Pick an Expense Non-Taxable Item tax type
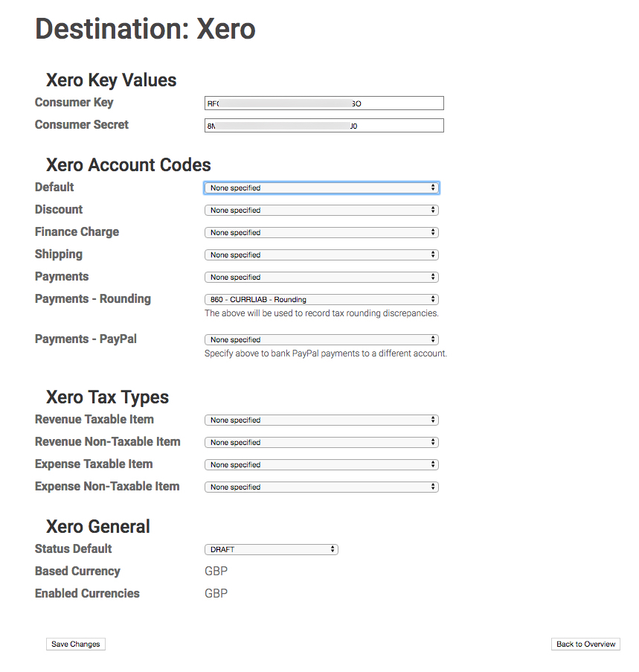Screen dimensions: 639x672 [x=321, y=487]
